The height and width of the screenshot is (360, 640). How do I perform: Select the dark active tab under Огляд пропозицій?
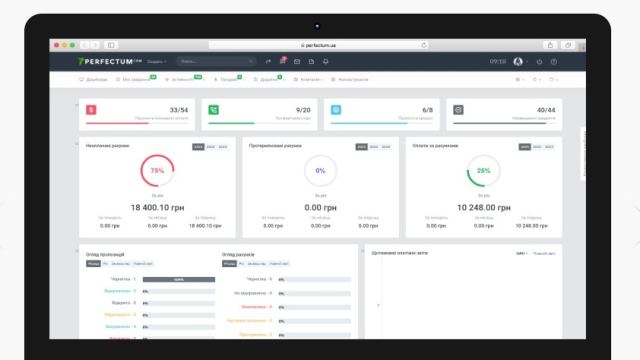click(93, 264)
